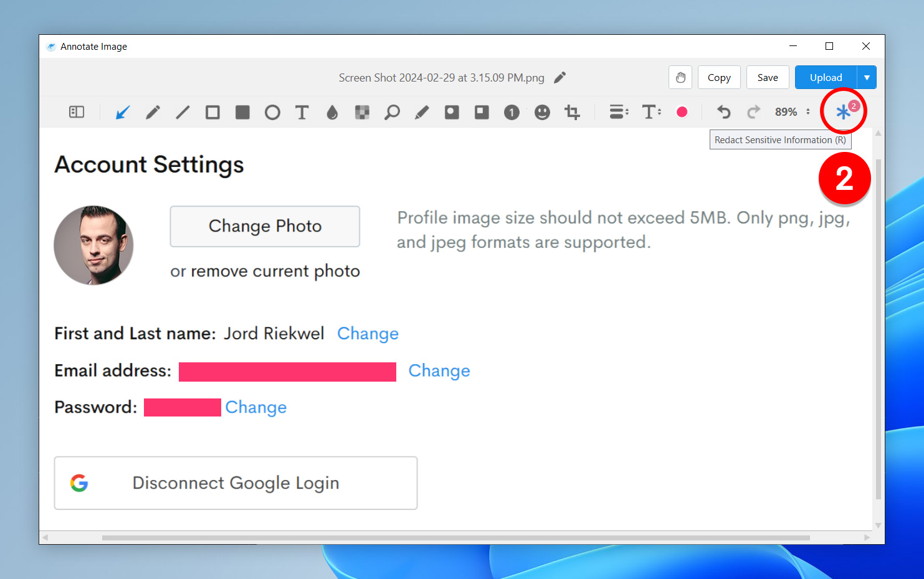Screen dimensions: 924x579
Task: Select the Crop tool
Action: (x=572, y=112)
